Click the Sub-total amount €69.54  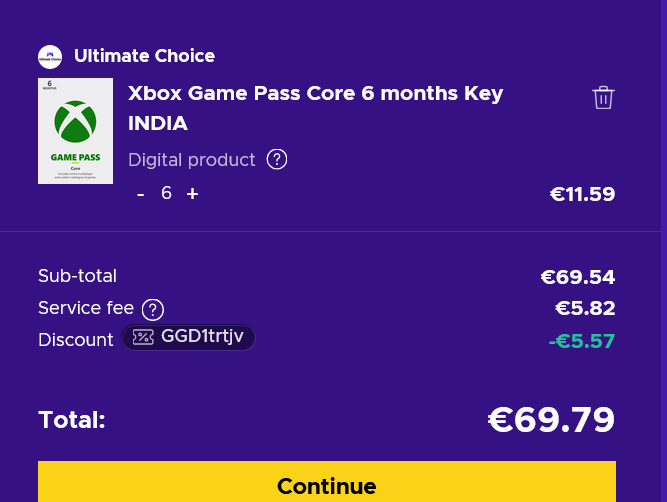point(578,277)
